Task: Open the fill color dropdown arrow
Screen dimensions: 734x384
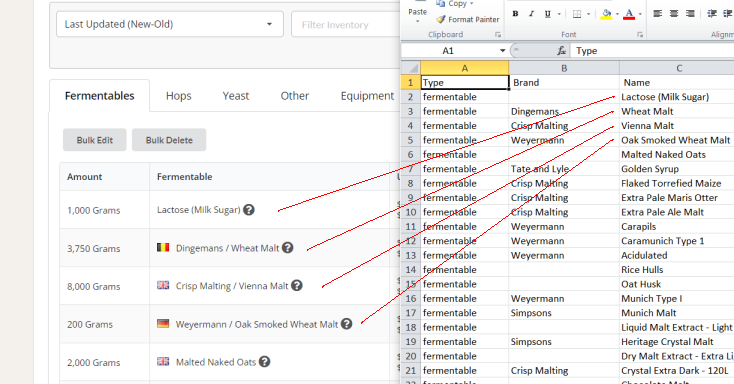Action: (x=617, y=14)
